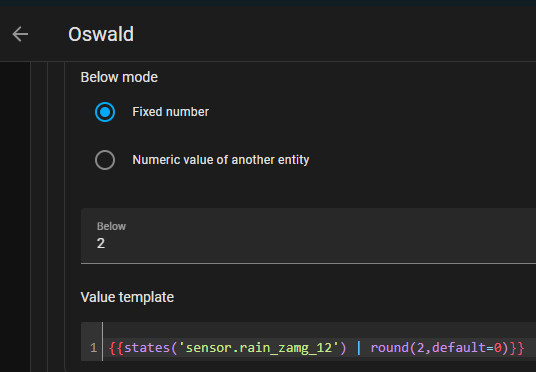
Task: Click the value 2 in Below field
Action: coord(100,243)
